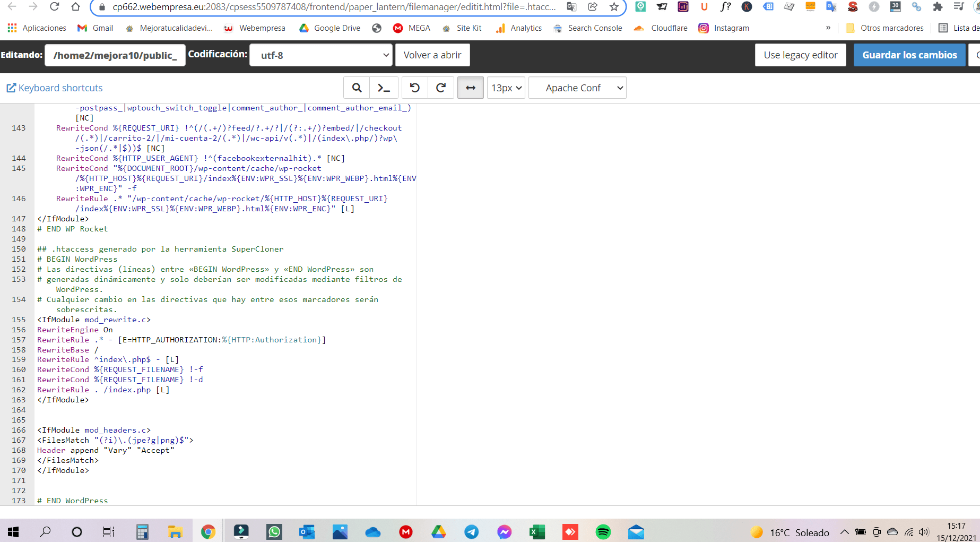The image size is (980, 542).
Task: Click the translate page icon
Action: tap(571, 7)
